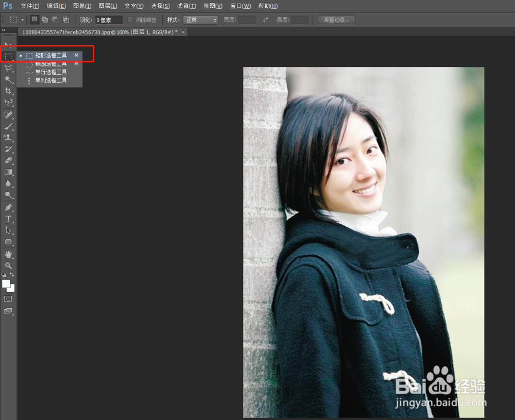Select the Hand tool

pyautogui.click(x=8, y=255)
